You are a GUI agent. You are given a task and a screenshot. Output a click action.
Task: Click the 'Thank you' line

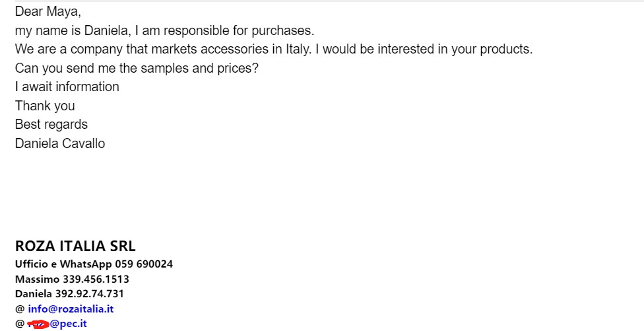point(45,106)
